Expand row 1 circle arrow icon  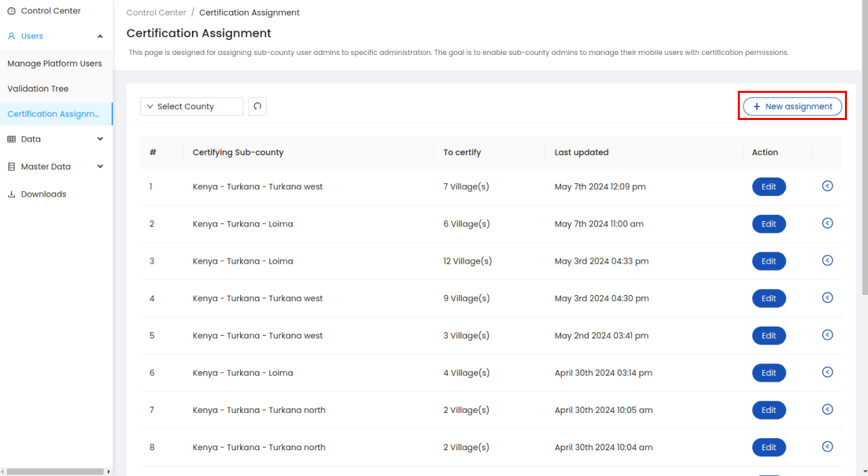[x=827, y=186]
